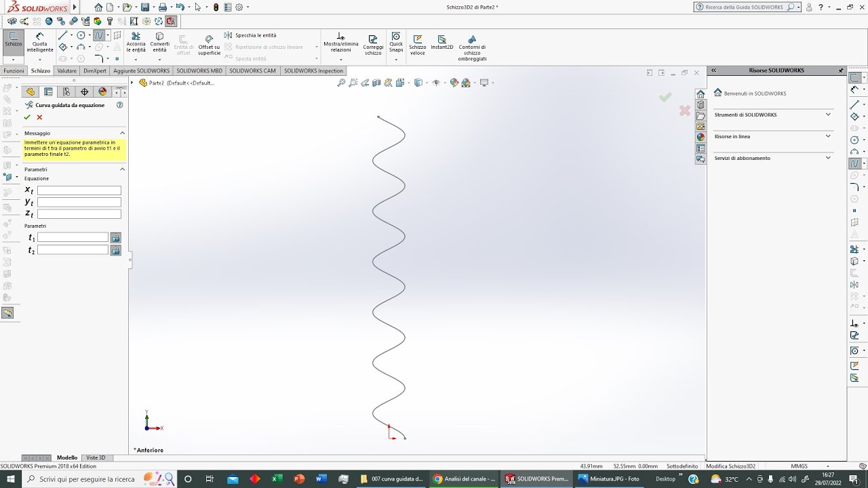Screen dimensions: 868x488
Task: Select Offset su superficie tool
Action: tap(209, 45)
